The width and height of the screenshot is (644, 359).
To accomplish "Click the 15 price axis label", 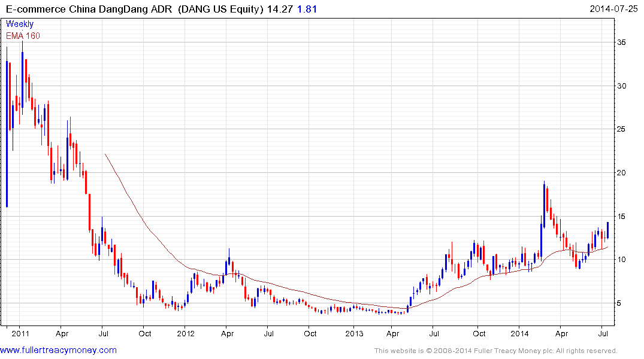I will [621, 216].
